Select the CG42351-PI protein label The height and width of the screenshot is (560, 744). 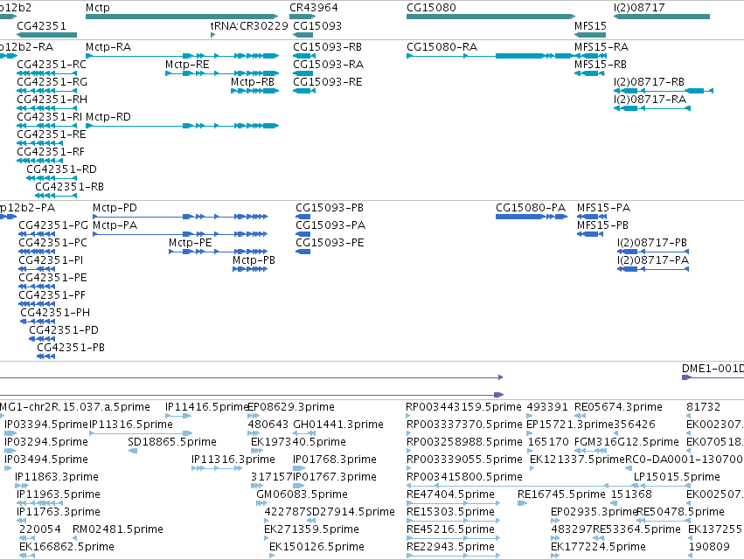click(52, 260)
